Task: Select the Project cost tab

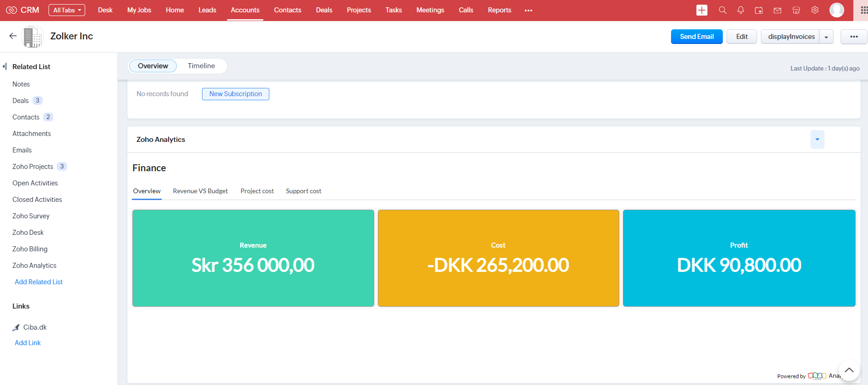Action: [257, 191]
